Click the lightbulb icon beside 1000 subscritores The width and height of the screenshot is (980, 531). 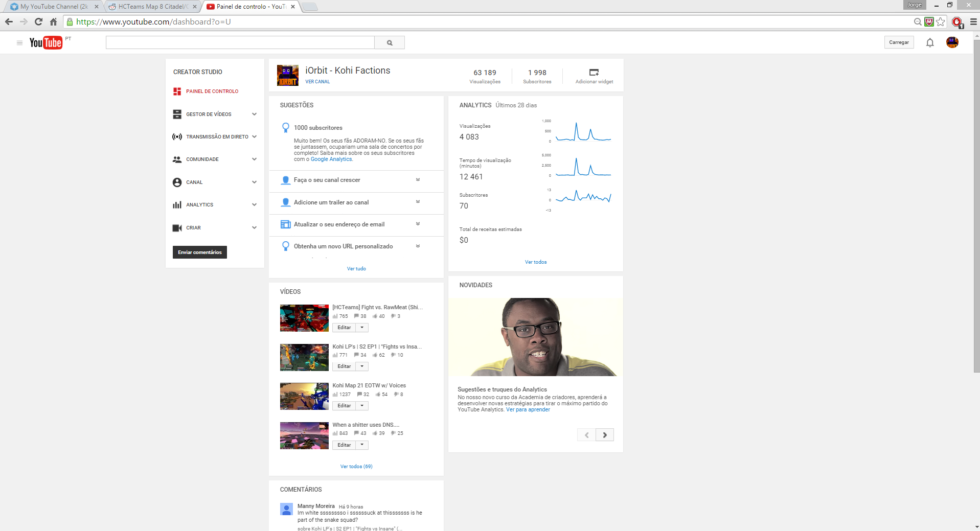click(x=286, y=128)
